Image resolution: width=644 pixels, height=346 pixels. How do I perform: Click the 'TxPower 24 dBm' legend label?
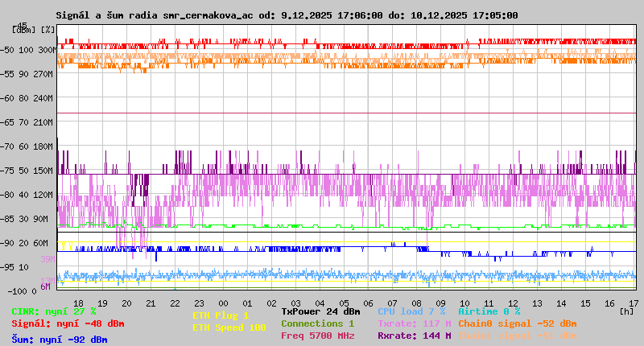pos(320,311)
